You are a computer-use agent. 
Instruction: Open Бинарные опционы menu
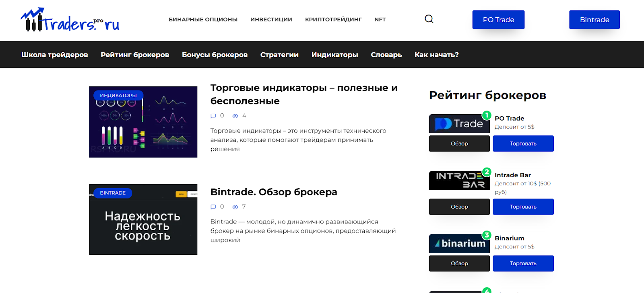(203, 19)
